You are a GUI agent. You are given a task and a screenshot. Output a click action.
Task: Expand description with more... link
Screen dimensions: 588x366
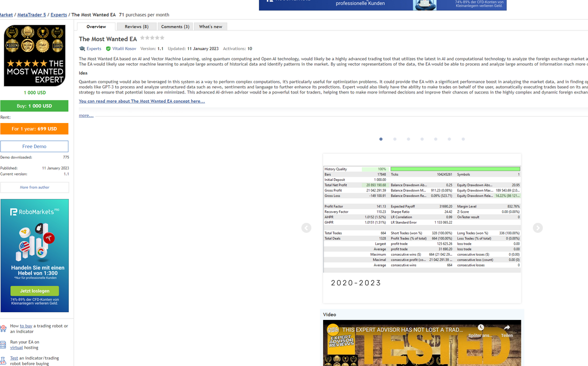[x=86, y=115]
